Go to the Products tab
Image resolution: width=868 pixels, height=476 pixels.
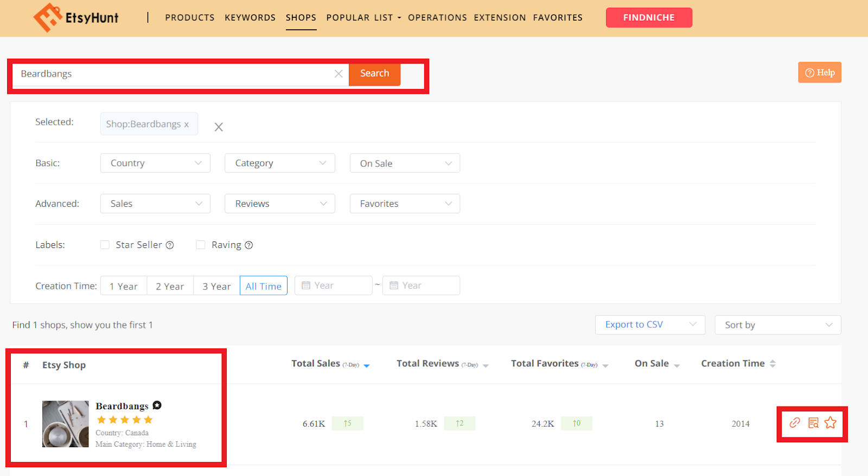[x=190, y=18]
